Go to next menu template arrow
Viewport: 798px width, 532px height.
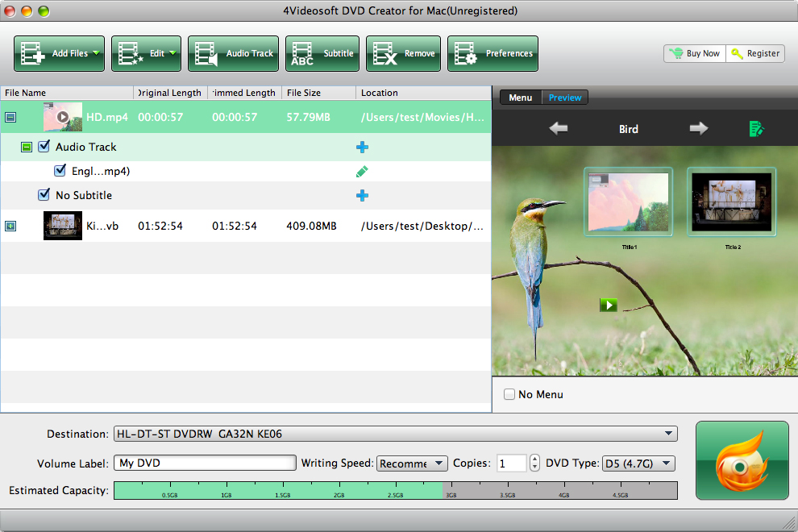pos(699,128)
